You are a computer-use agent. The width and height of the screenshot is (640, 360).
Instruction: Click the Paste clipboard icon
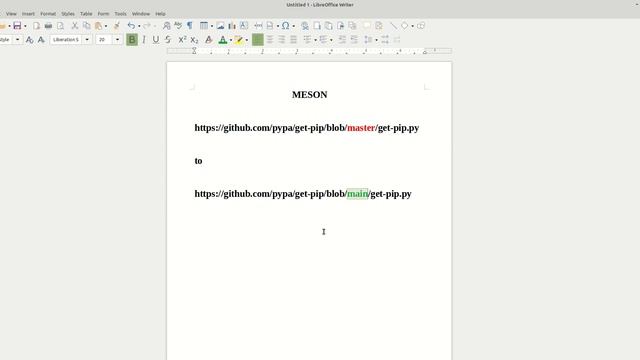(98, 26)
